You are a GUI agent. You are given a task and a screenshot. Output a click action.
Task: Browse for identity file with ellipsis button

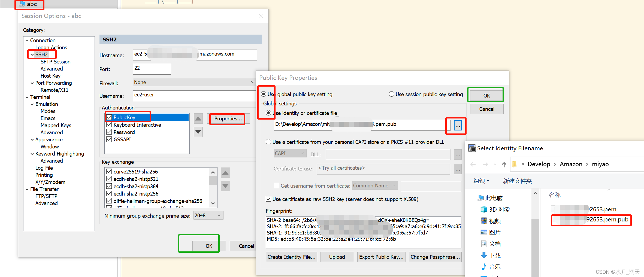pyautogui.click(x=458, y=126)
